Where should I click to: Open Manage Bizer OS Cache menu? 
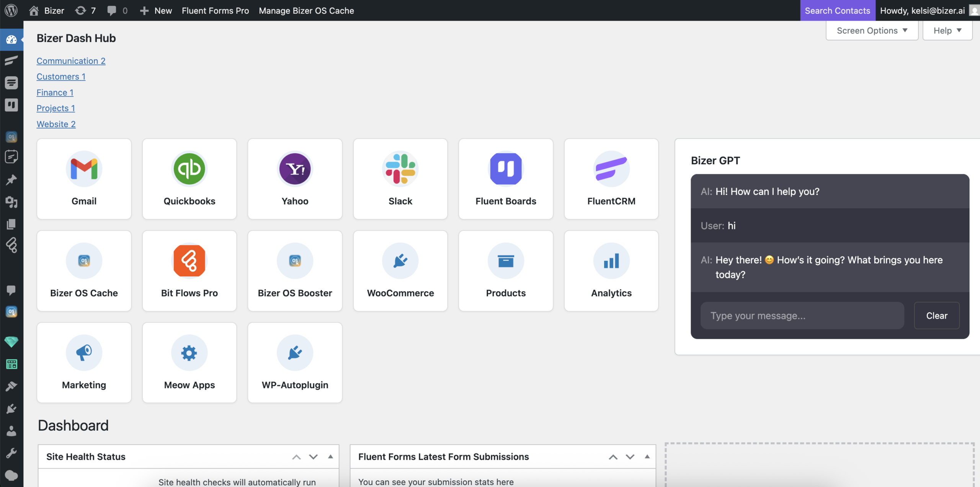click(306, 10)
